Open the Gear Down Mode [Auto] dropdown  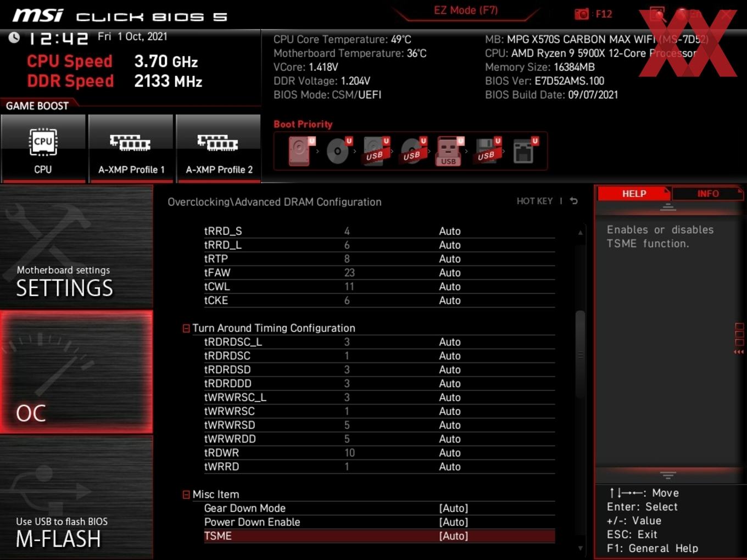click(x=454, y=508)
